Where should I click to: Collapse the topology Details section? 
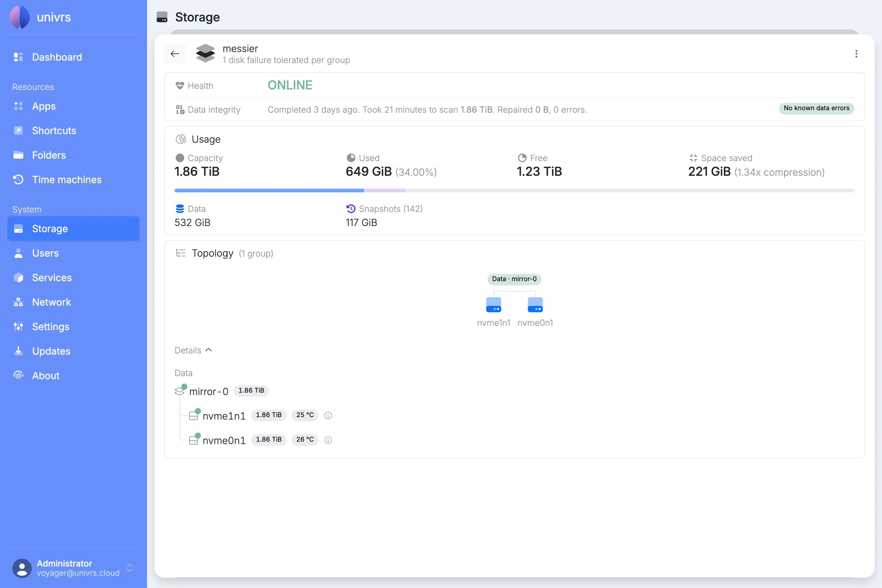point(194,350)
